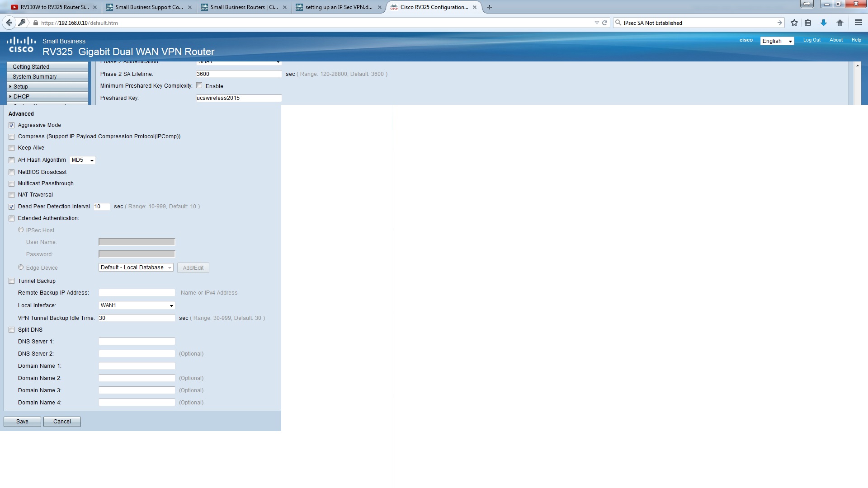Click the page scrollbar up arrow
This screenshot has width=868, height=488.
[857, 66]
